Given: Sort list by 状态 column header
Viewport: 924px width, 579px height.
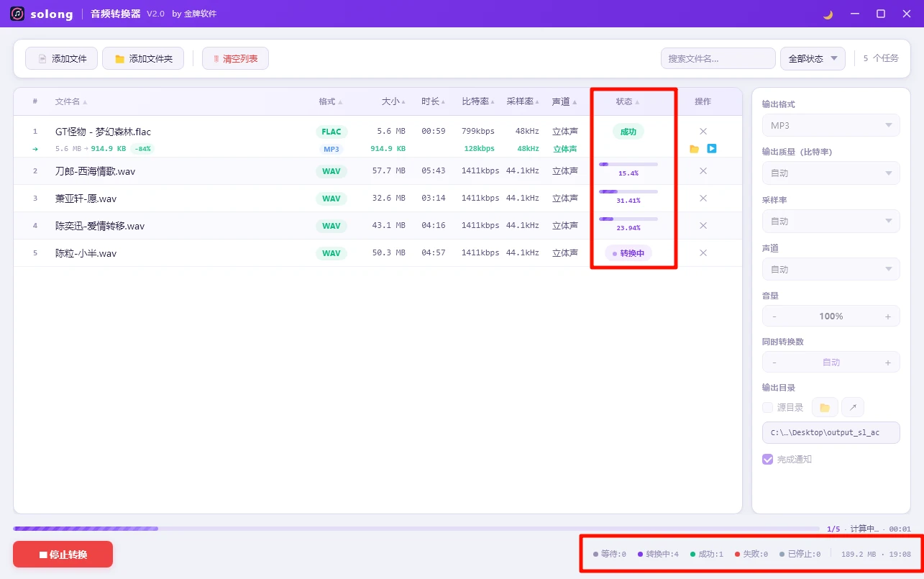Looking at the screenshot, I should pos(627,102).
